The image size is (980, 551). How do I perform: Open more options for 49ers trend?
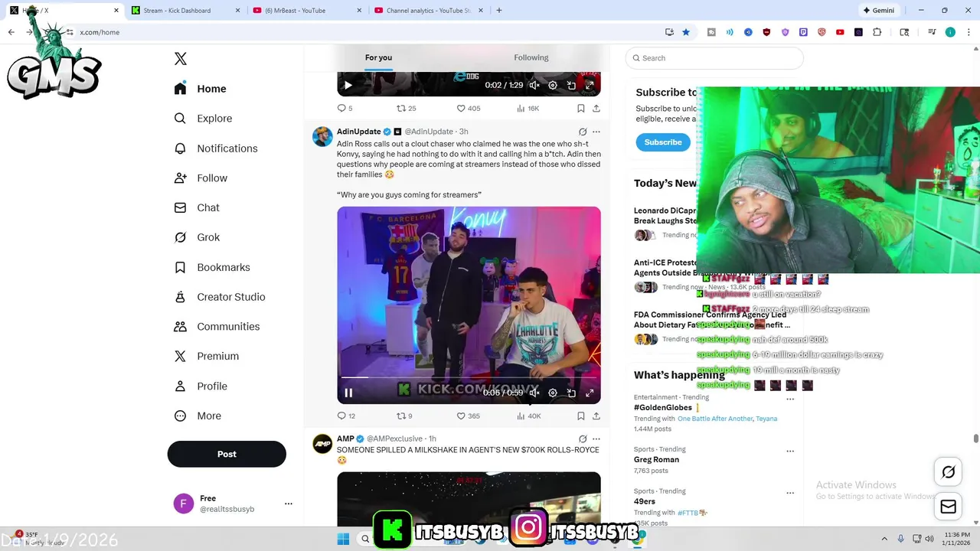click(x=790, y=492)
